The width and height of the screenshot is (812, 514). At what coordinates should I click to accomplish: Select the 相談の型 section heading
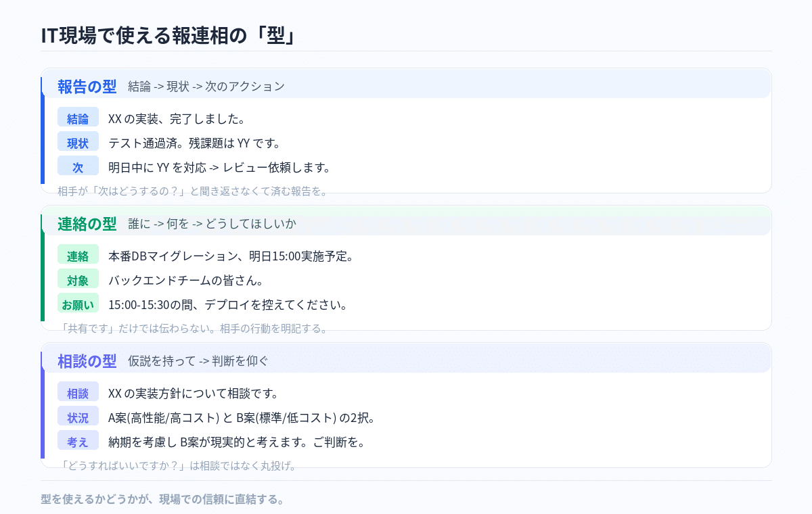click(x=87, y=361)
